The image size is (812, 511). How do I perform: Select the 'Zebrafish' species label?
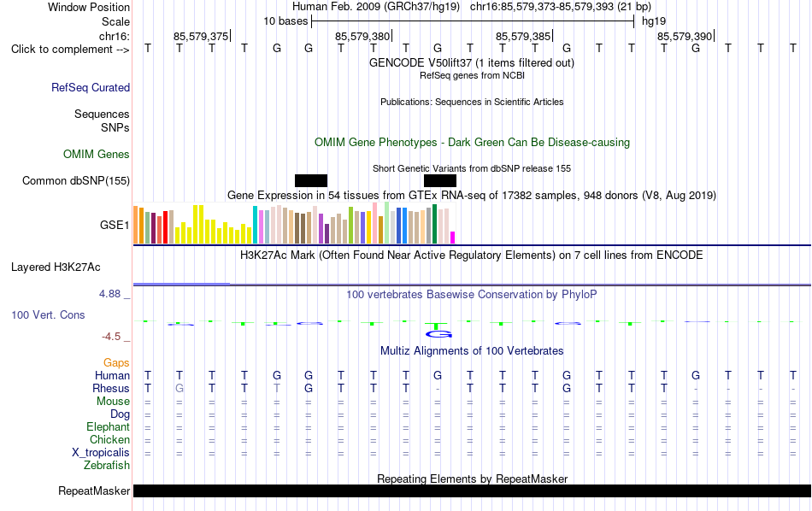tap(107, 465)
